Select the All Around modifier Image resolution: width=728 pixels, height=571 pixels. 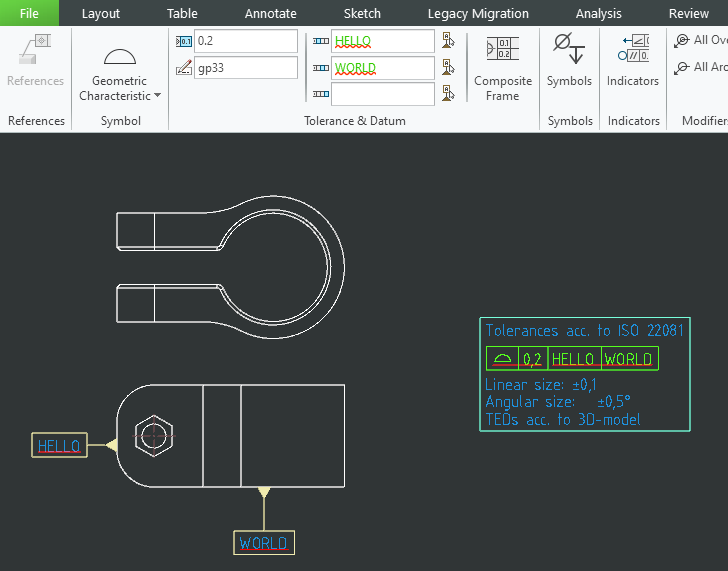click(x=700, y=67)
